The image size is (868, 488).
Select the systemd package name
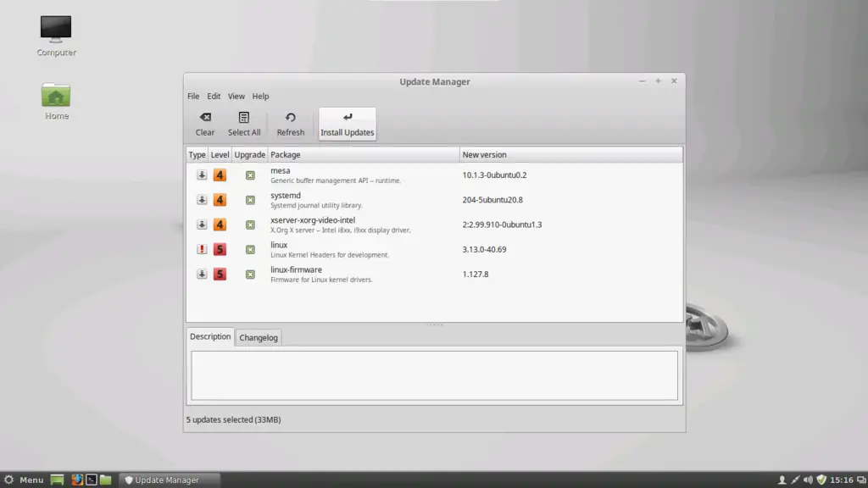[286, 196]
